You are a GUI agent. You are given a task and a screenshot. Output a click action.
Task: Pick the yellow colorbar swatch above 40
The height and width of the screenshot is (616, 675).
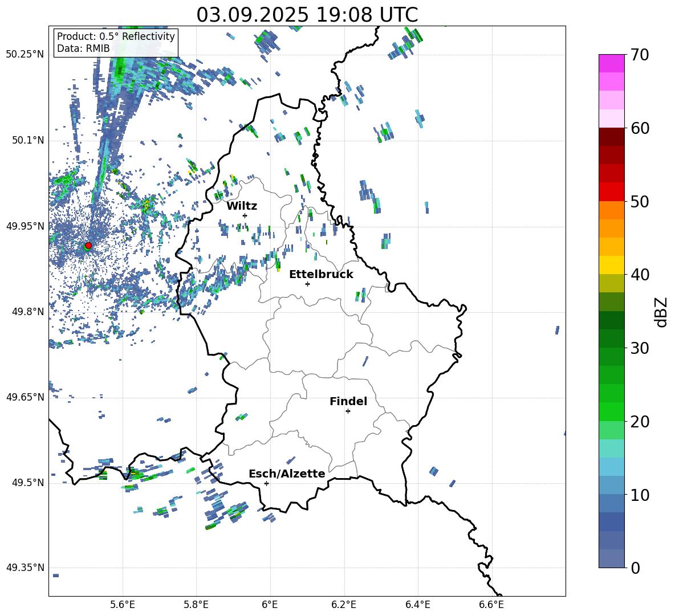tap(612, 265)
